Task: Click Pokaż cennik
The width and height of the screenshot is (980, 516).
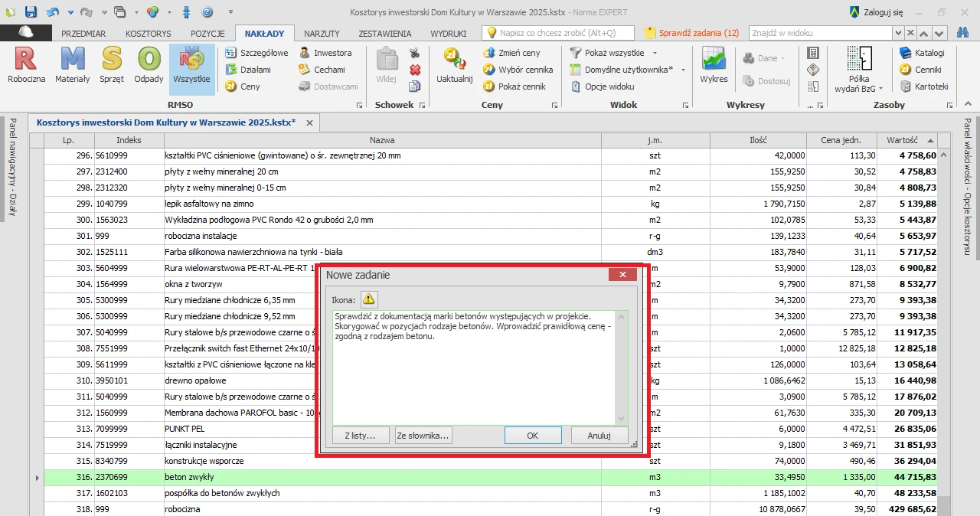Action: click(514, 87)
